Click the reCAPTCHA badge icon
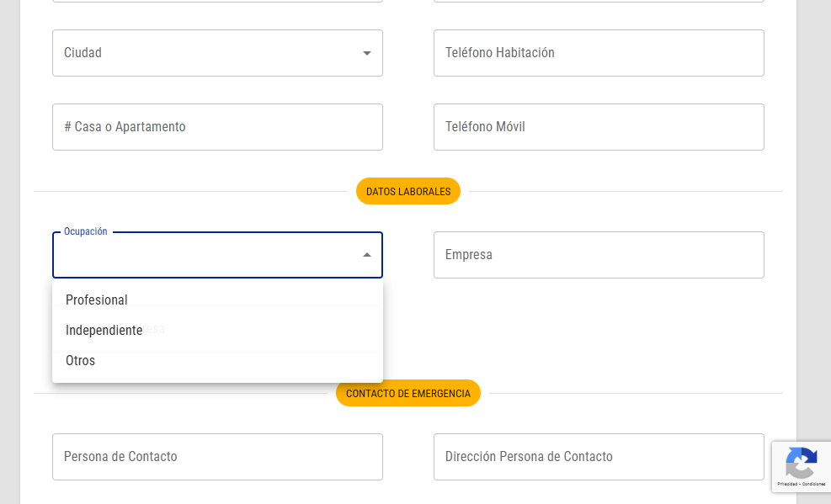This screenshot has width=831, height=504. pyautogui.click(x=802, y=463)
